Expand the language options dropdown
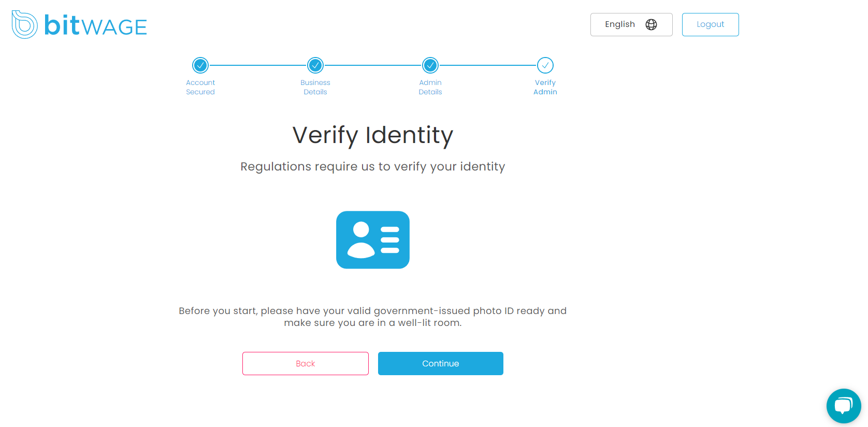The width and height of the screenshot is (868, 427). click(x=631, y=24)
